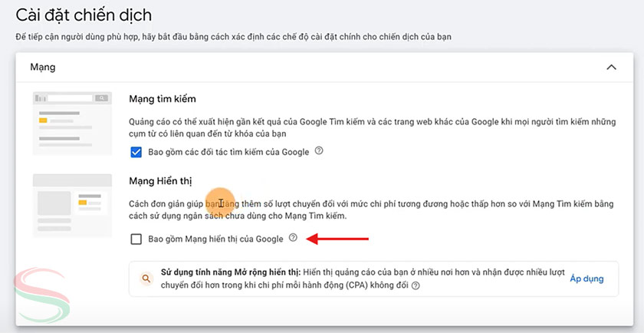
Task: Open help icon beside search partners option
Action: [x=319, y=151]
